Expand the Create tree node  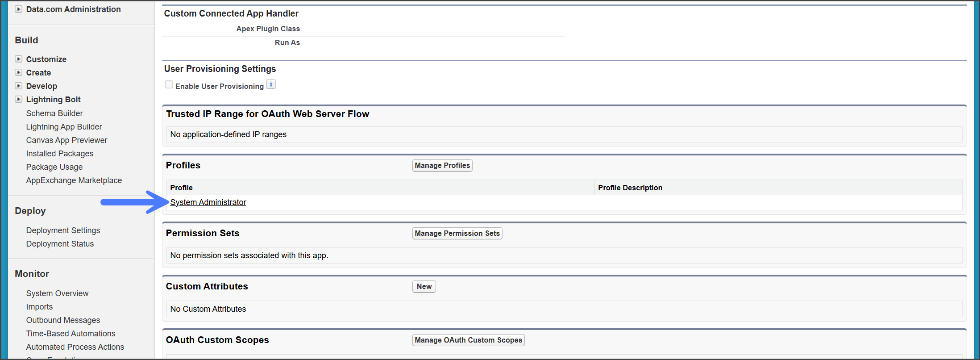tap(18, 73)
